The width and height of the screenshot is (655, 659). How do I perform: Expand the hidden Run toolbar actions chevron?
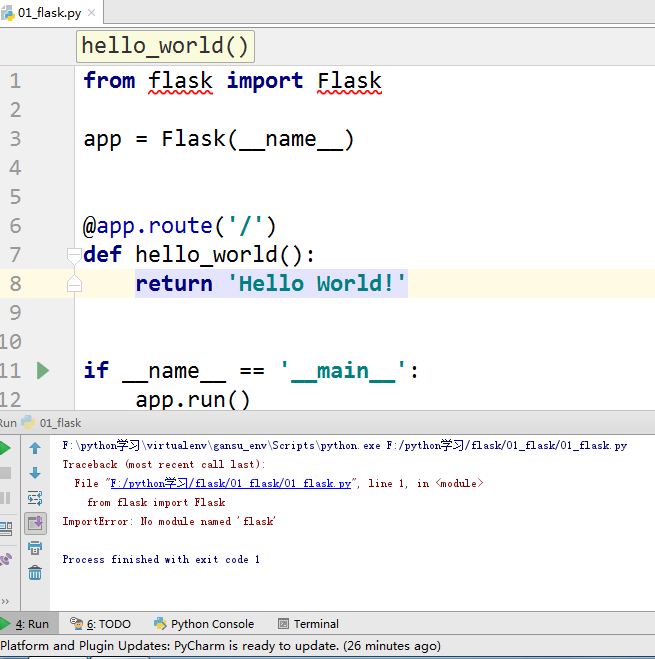[x=5, y=601]
